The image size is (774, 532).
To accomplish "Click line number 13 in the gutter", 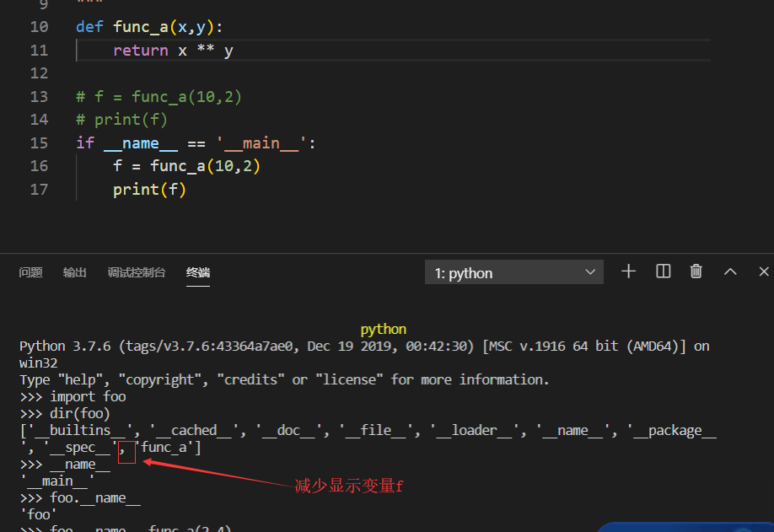I will point(39,97).
